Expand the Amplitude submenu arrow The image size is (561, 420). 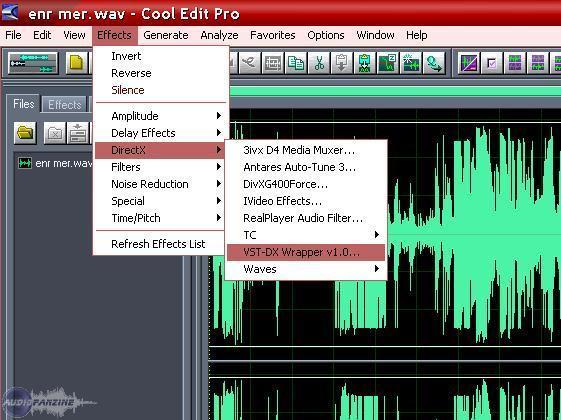219,116
